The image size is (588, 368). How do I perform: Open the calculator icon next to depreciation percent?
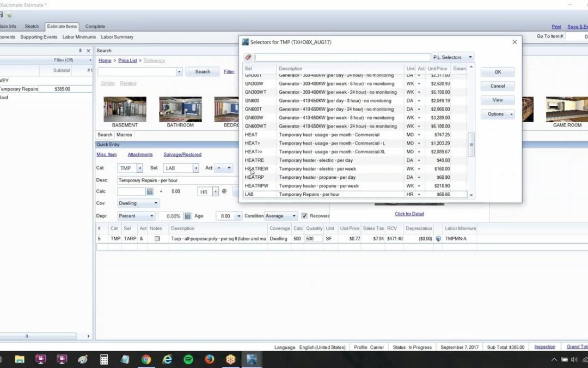click(x=187, y=216)
